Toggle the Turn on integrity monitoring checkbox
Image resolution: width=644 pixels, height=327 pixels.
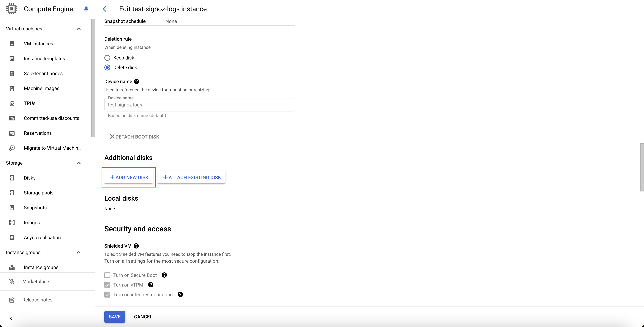107,295
